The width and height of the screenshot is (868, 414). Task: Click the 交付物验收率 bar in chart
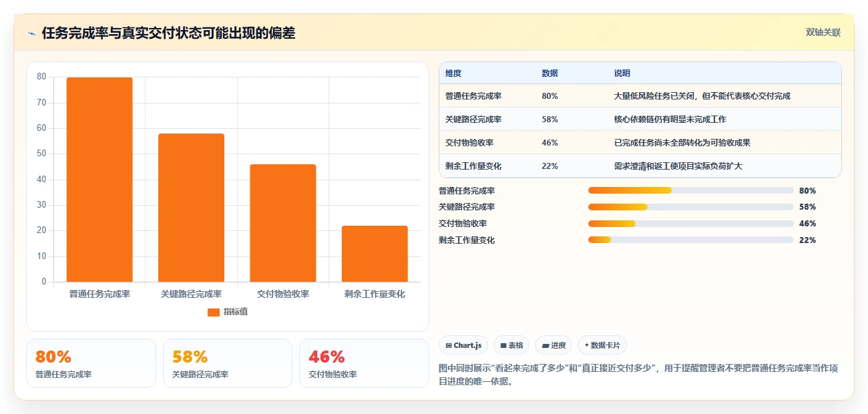pos(283,223)
